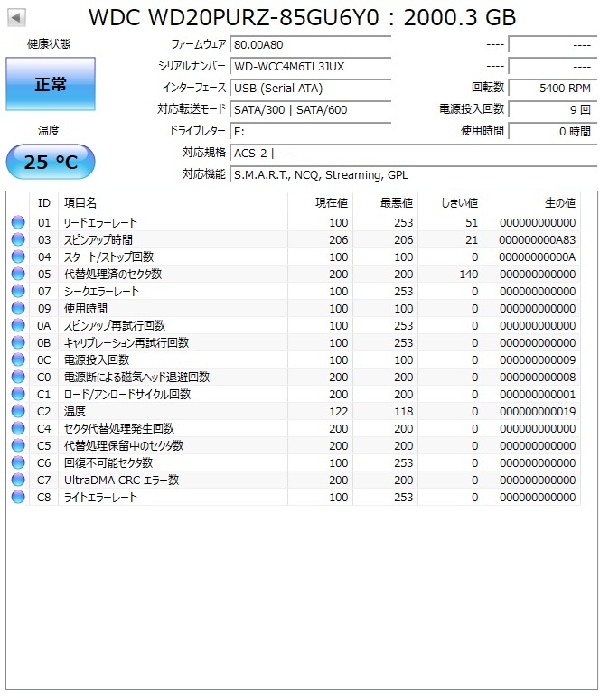Image resolution: width=609 pixels, height=700 pixels.
Task: Click the rotation speed field 5400 RPM
Action: 553,88
